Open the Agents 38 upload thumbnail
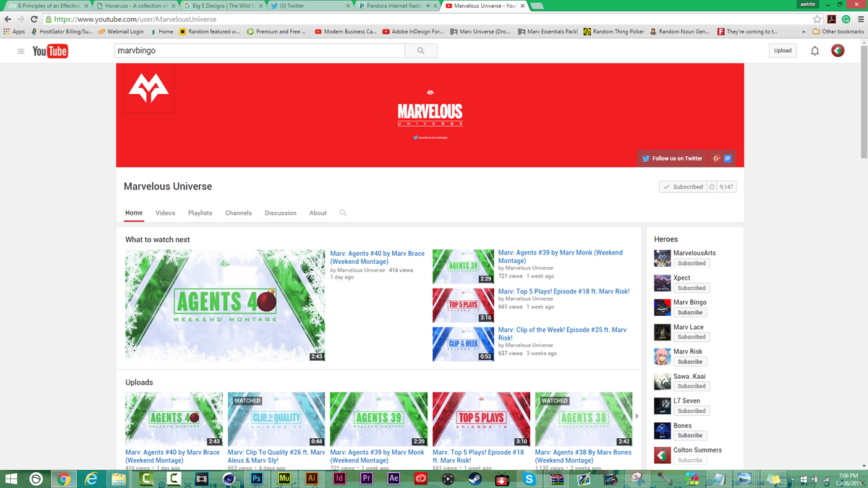Image resolution: width=868 pixels, height=488 pixels. 584,419
